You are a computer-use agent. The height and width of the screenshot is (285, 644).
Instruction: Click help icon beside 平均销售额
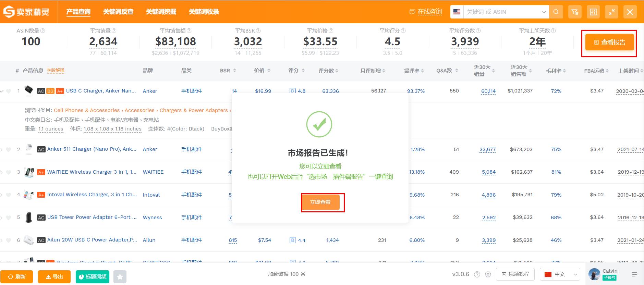point(189,31)
